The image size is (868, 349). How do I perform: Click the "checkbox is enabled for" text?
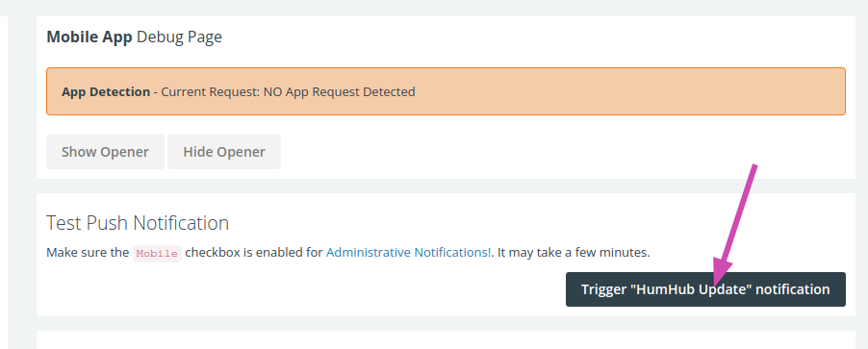point(253,253)
